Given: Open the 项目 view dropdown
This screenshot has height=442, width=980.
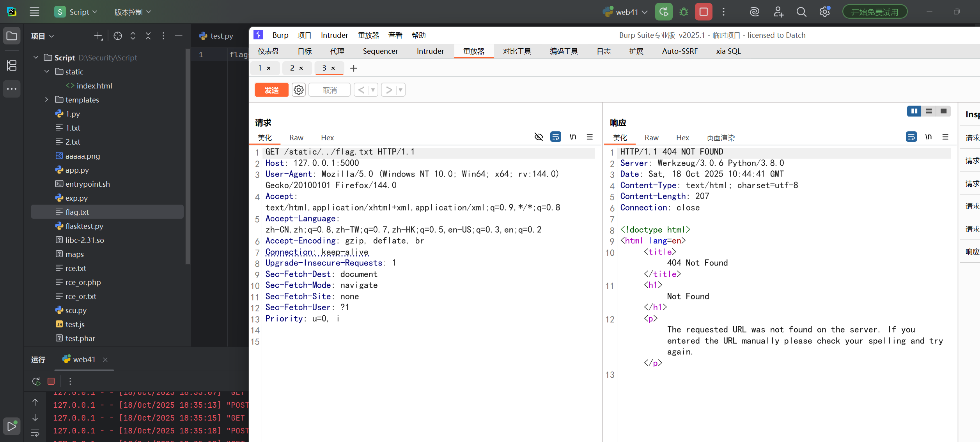Looking at the screenshot, I should 43,36.
